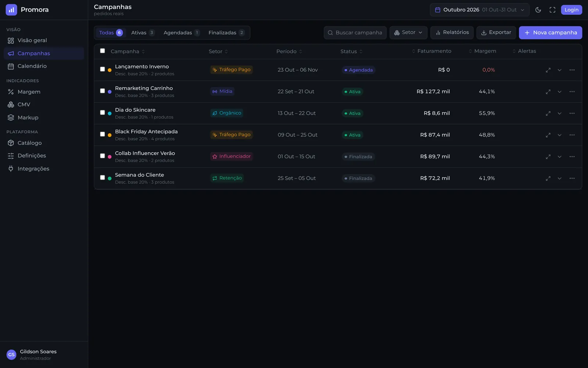Click the Buscar campanha search field
588x368 pixels.
(355, 32)
